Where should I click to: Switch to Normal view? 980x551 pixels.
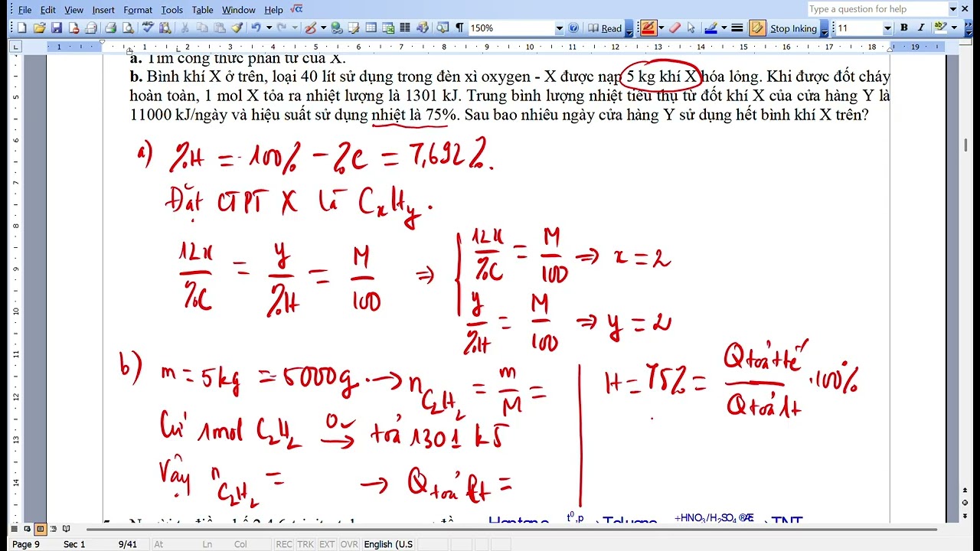[x=14, y=529]
